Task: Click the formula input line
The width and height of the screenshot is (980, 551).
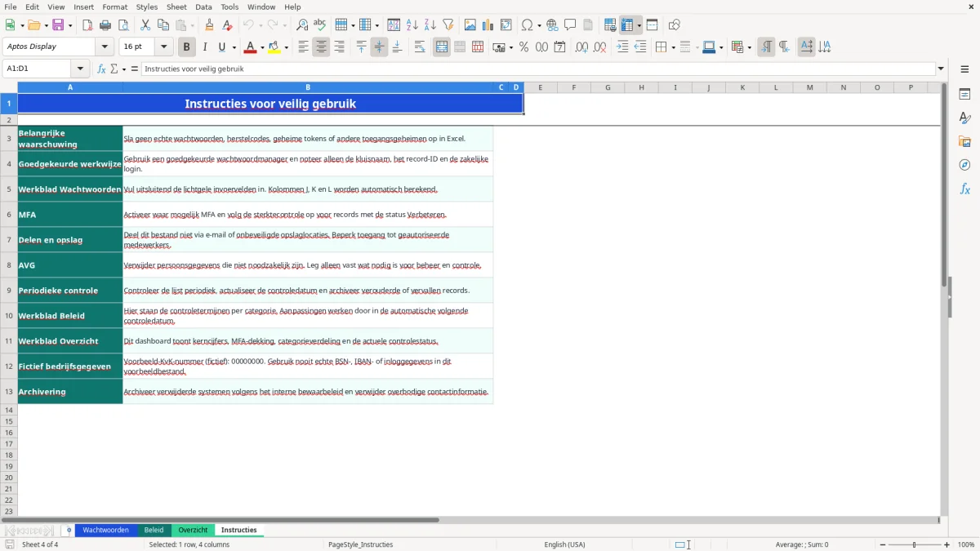Action: 537,69
